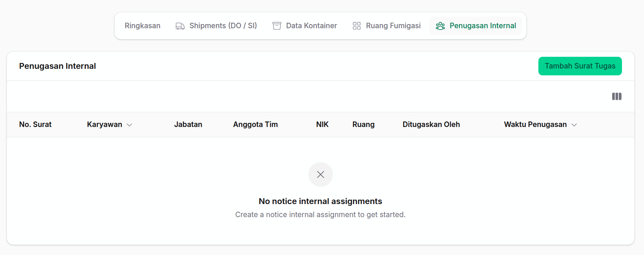Open the Data Kontainer tab
This screenshot has height=255, width=644.
pyautogui.click(x=304, y=26)
